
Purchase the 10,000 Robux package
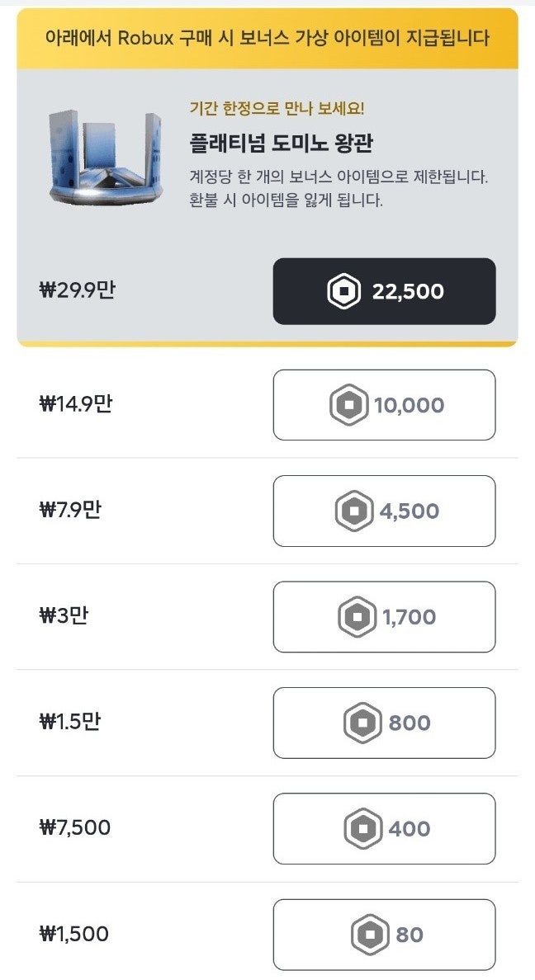coord(385,405)
